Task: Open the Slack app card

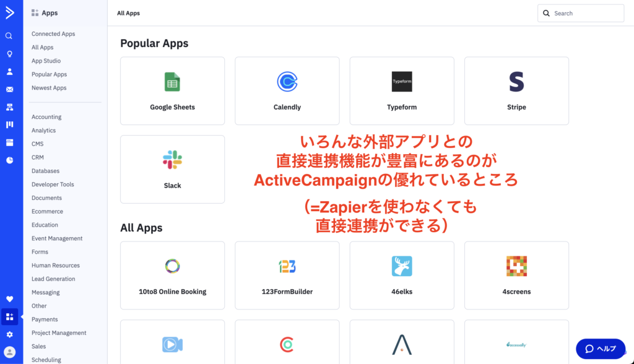Action: click(x=172, y=169)
